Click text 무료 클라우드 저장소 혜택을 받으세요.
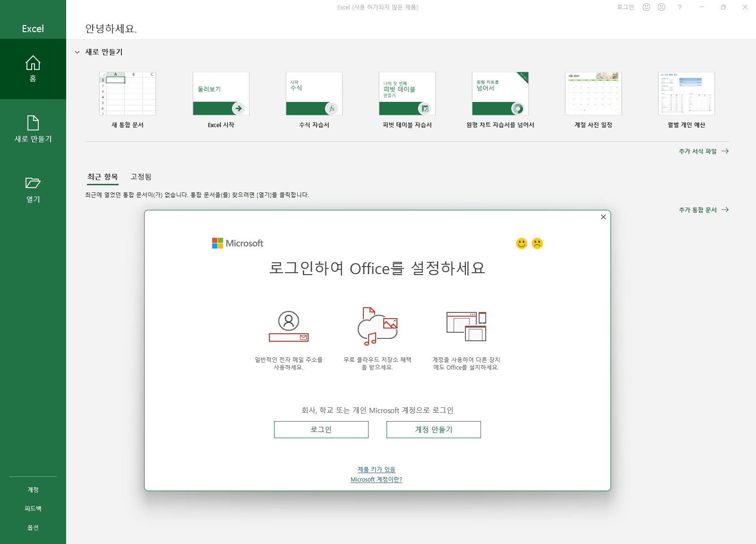This screenshot has width=756, height=544. coord(378,363)
